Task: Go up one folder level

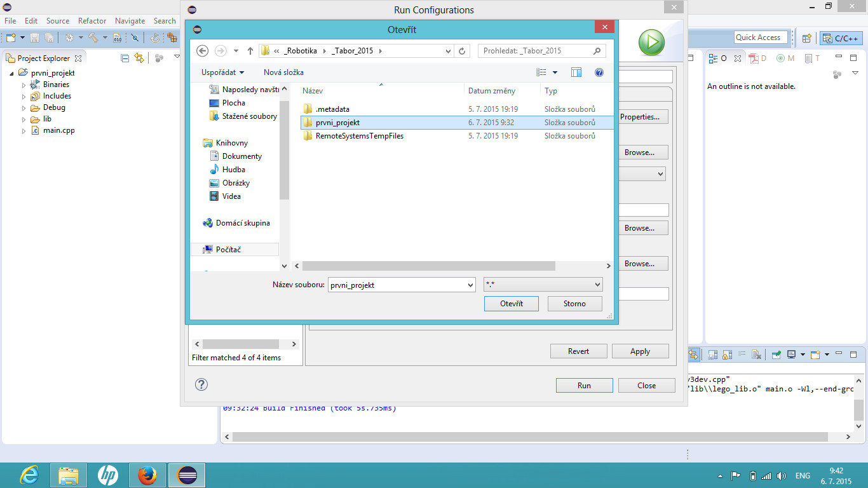Action: tap(250, 51)
